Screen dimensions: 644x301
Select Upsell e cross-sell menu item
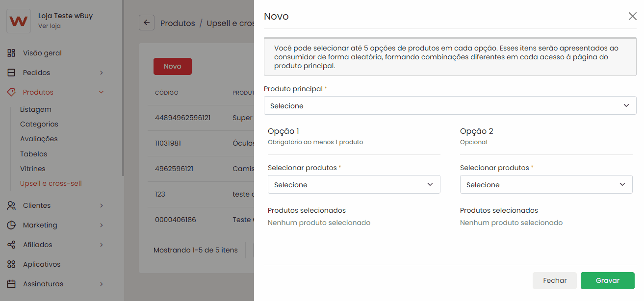pos(51,183)
